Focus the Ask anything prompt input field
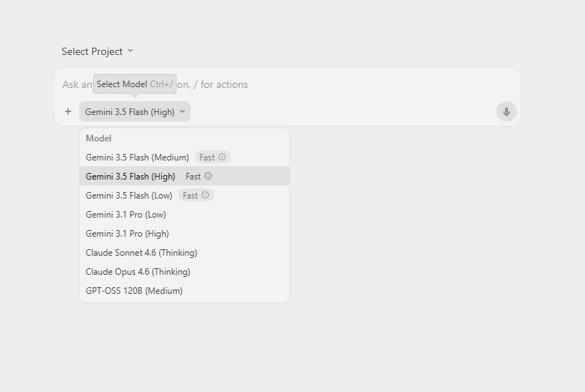Image resolution: width=585 pixels, height=392 pixels. pyautogui.click(x=287, y=85)
